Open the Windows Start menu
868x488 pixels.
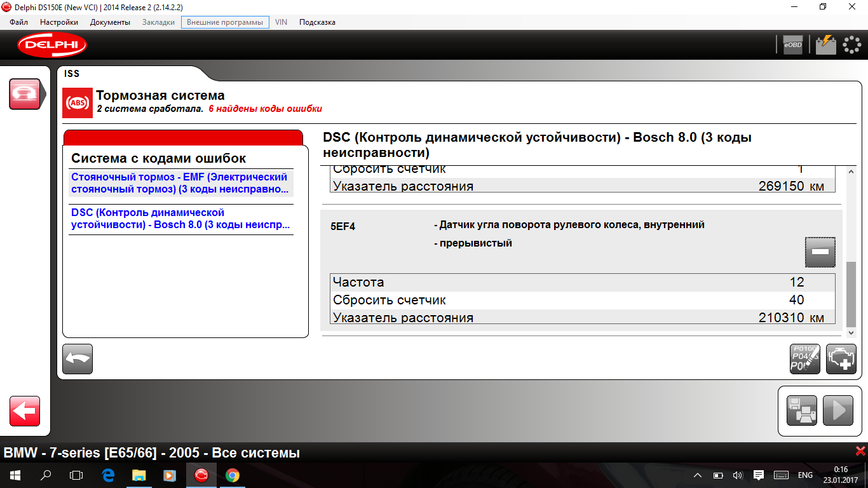(15, 475)
